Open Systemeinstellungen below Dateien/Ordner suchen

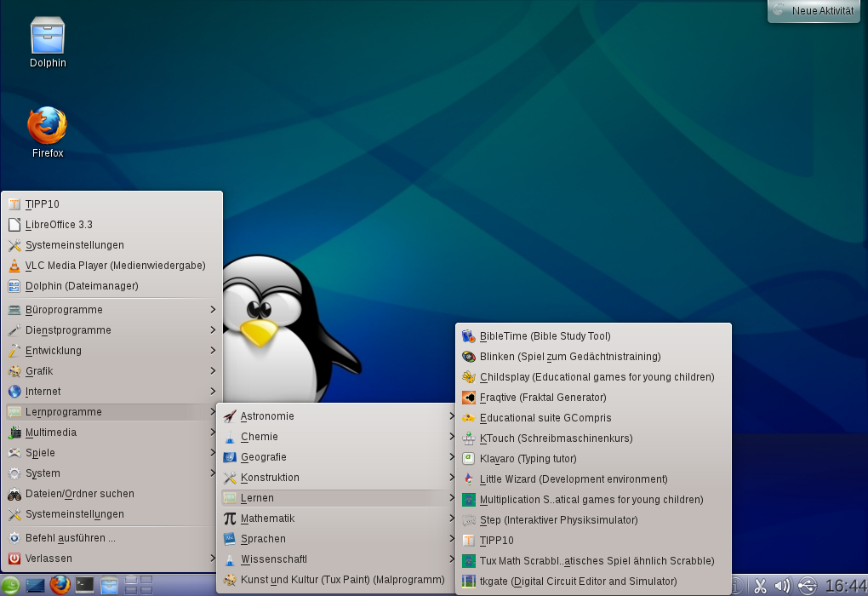coord(111,514)
